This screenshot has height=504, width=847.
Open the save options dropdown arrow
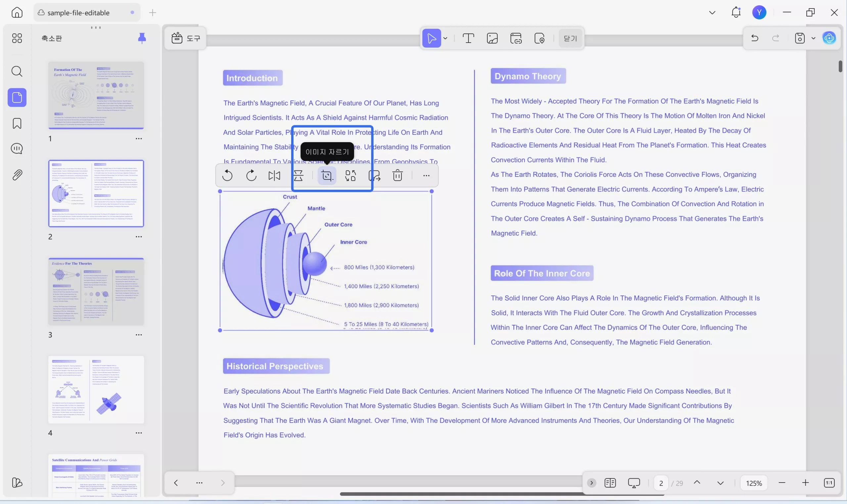pos(813,38)
